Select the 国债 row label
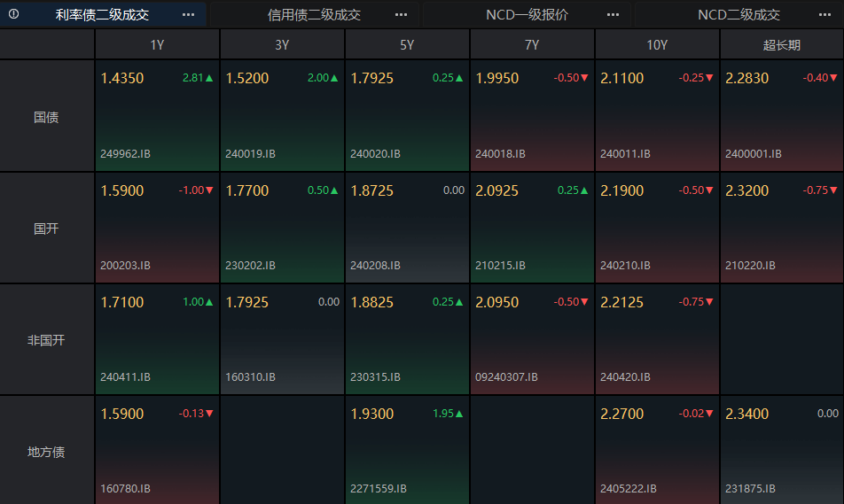 47,116
